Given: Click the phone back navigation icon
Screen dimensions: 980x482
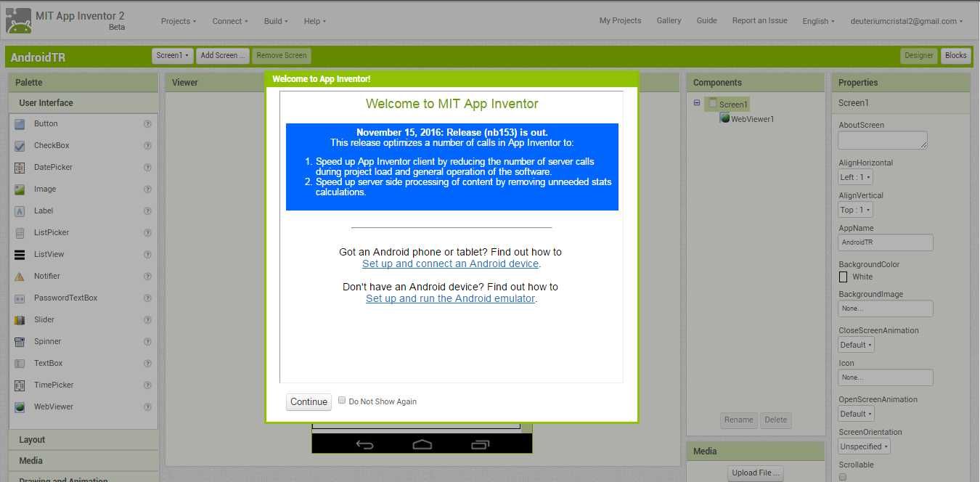Looking at the screenshot, I should coord(365,444).
